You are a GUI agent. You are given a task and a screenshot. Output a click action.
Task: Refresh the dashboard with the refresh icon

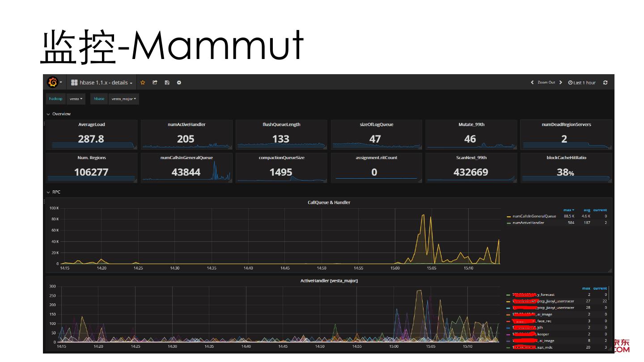606,83
